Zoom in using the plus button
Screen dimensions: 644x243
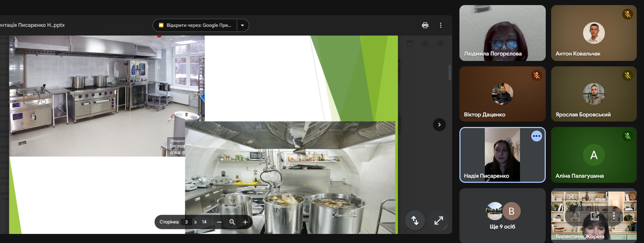245,222
